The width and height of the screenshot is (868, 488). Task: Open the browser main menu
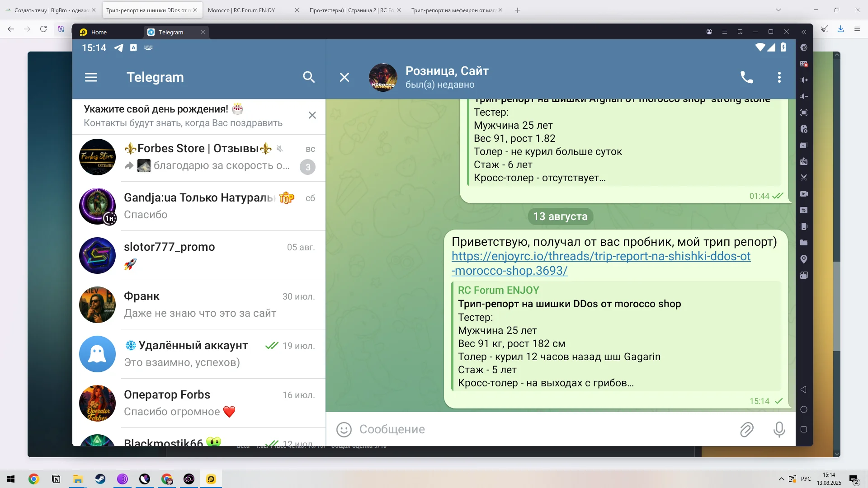point(857,29)
